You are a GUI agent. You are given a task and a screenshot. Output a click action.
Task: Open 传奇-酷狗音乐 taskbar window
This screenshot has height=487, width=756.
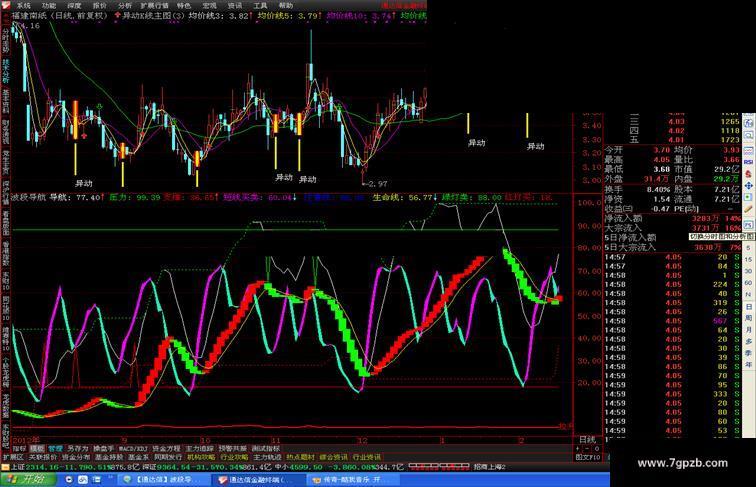pos(352,480)
